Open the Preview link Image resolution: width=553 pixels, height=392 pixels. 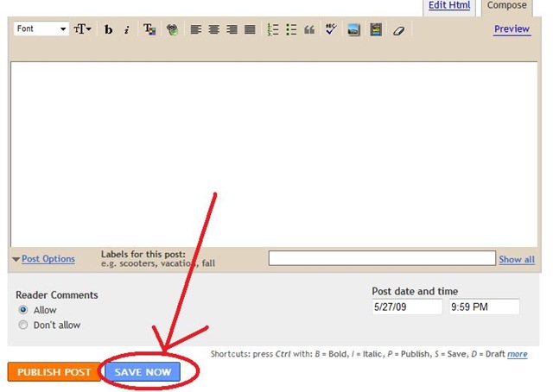point(512,28)
